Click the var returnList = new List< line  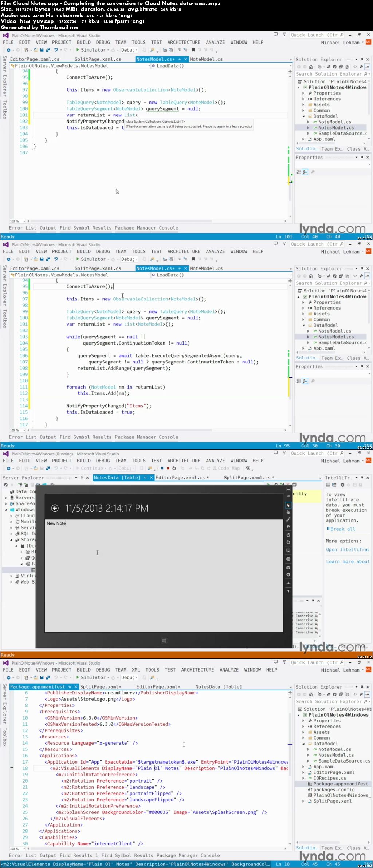102,115
